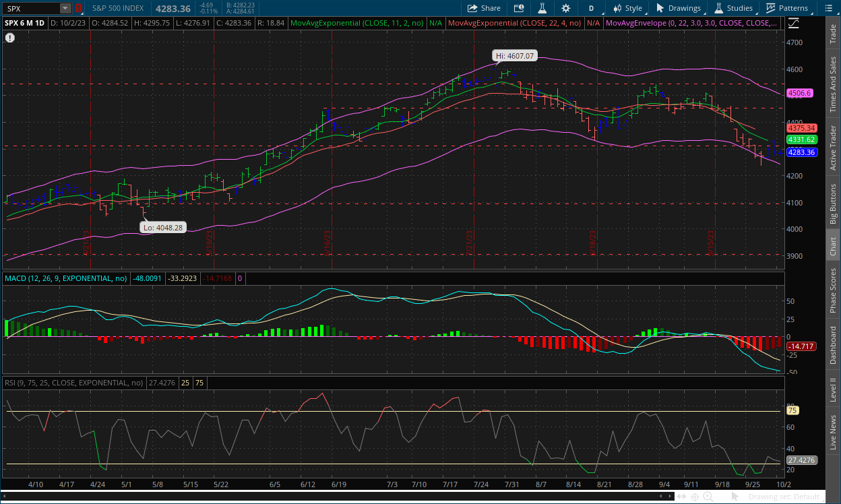Click the SPX 6 M 1D chart label

click(25, 23)
